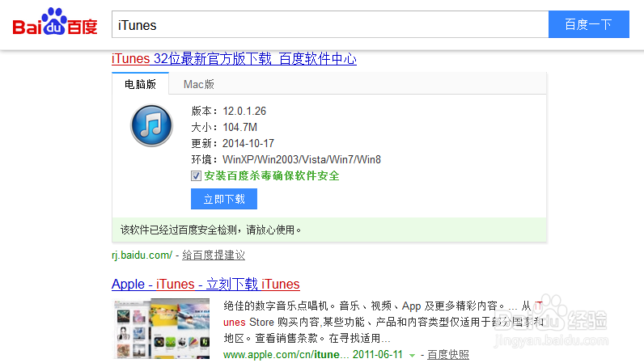Click the iTunes music note icon
This screenshot has width=644, height=363.
[151, 125]
